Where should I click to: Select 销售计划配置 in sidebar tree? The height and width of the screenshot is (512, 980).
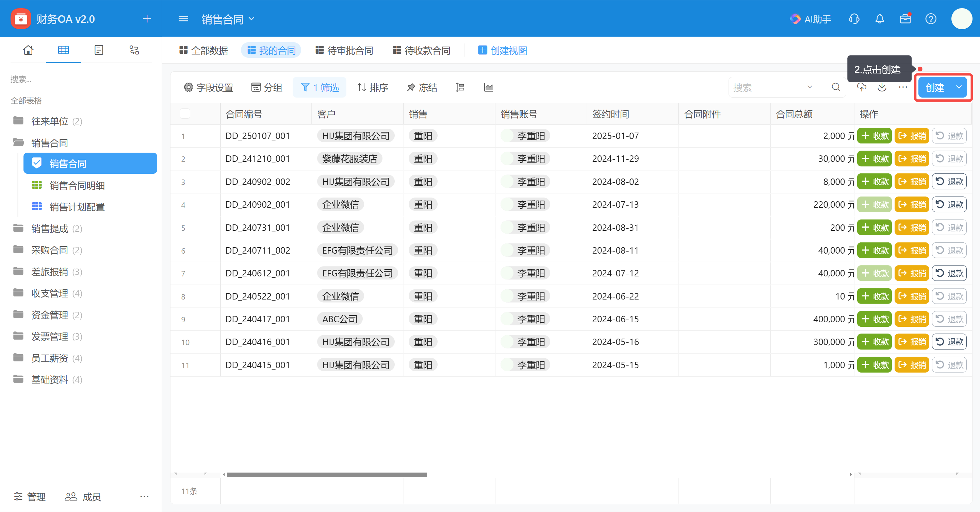(77, 207)
